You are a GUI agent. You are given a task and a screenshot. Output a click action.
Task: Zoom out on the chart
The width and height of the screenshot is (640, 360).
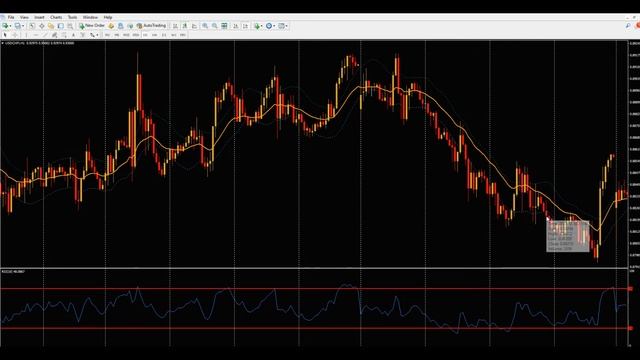click(215, 26)
